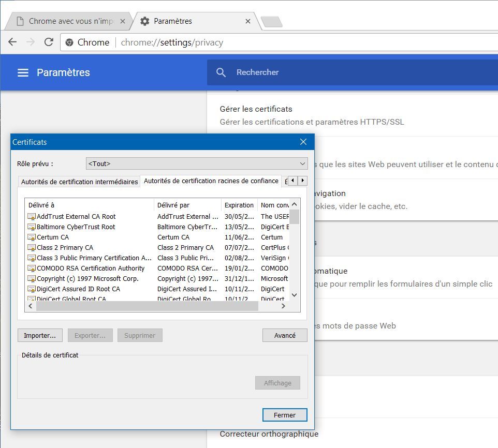Click the browser reload page icon

[x=49, y=42]
